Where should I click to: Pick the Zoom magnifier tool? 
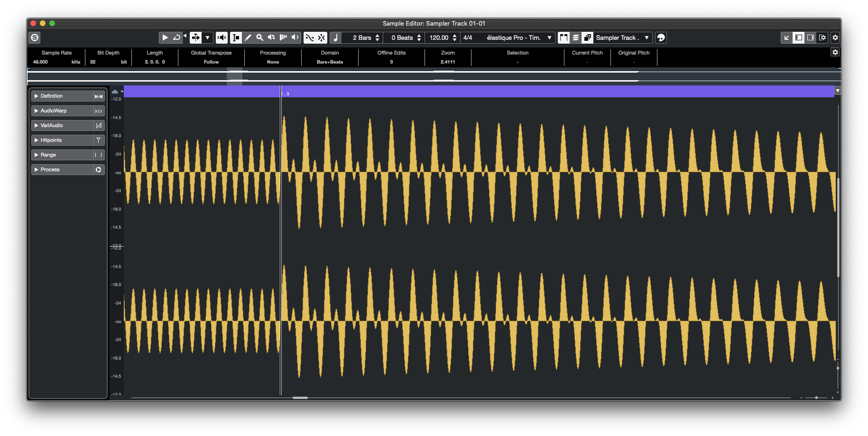click(259, 37)
